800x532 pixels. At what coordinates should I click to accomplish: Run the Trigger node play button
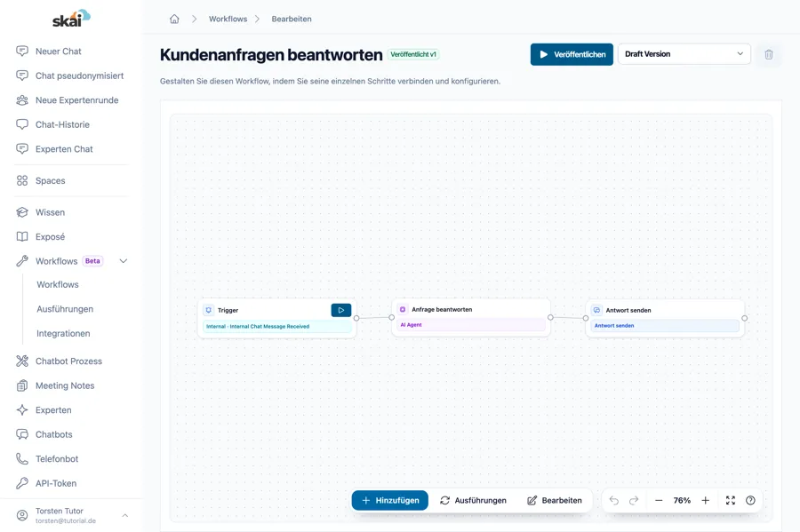[340, 310]
